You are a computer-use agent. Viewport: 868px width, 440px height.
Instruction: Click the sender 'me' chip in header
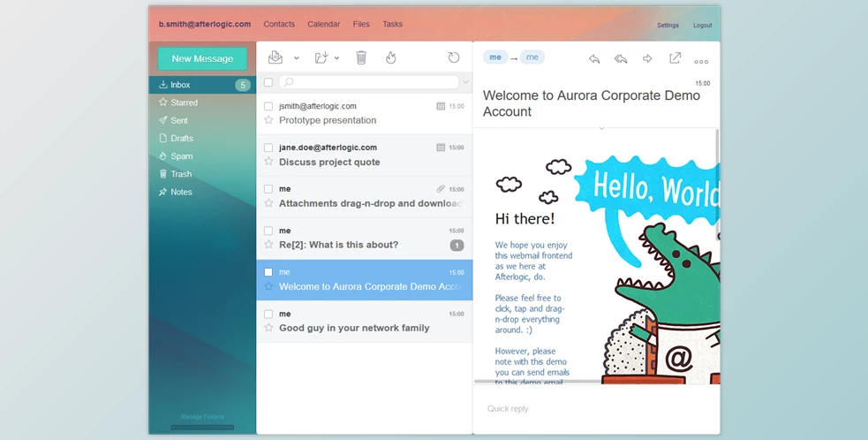point(495,57)
